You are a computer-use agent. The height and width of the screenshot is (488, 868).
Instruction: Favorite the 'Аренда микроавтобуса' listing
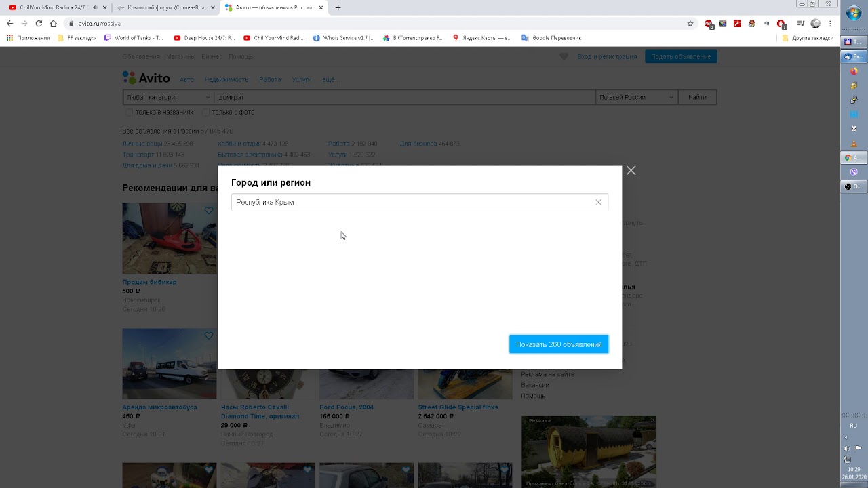click(209, 336)
